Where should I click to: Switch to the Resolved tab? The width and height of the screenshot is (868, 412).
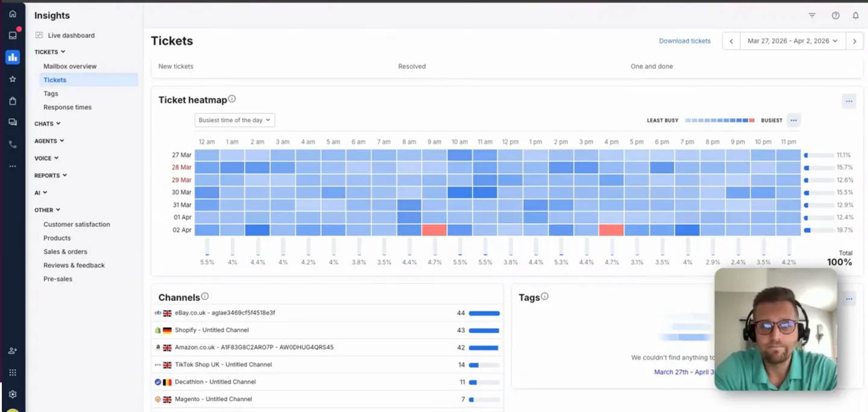coord(412,66)
